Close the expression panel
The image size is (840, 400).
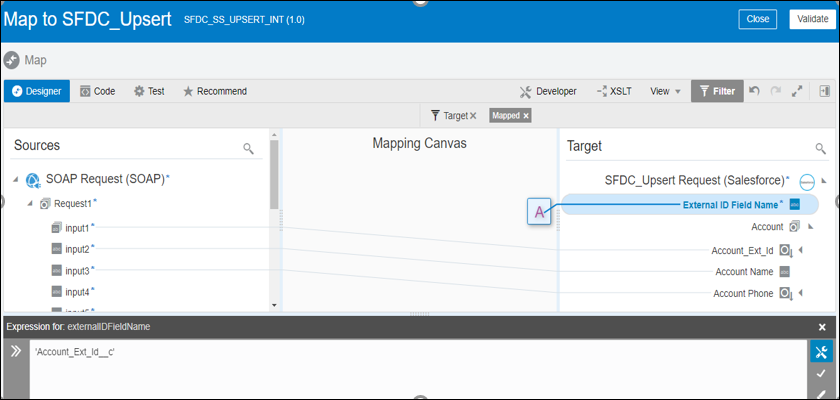822,327
